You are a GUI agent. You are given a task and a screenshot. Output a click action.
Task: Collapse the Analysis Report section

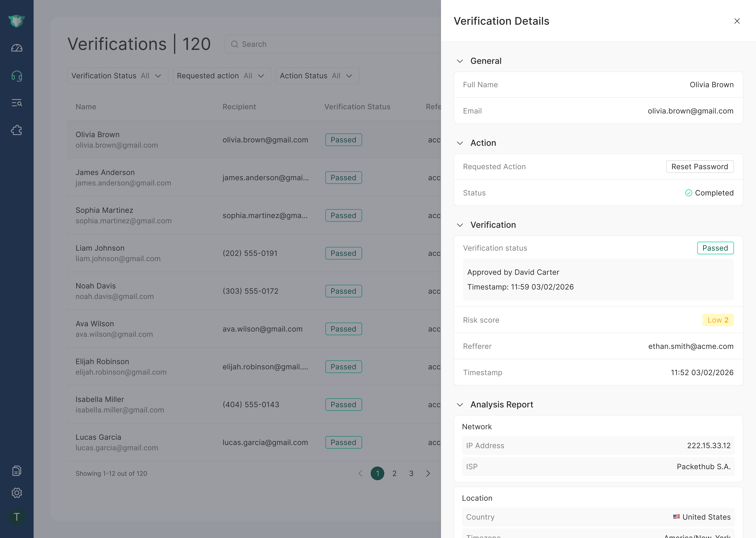[x=460, y=405]
